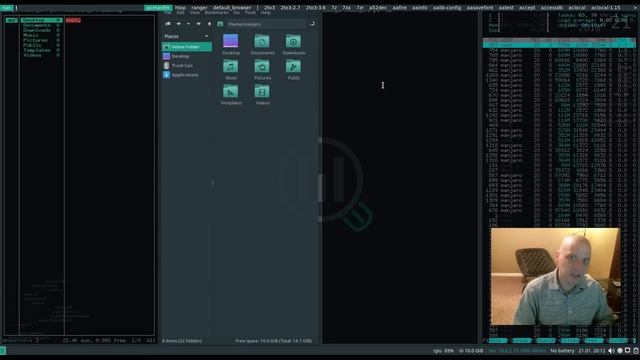Select ranger entry in dmenu bar

(199, 8)
